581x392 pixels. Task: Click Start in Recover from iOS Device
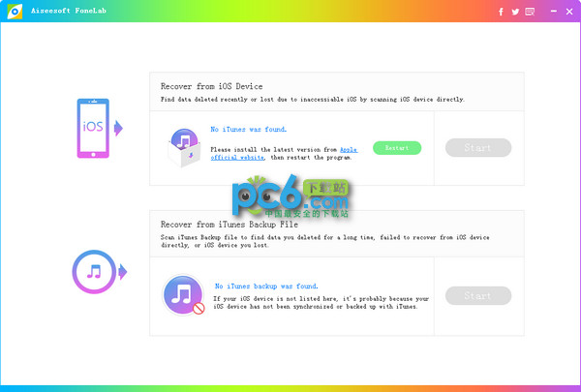(478, 147)
